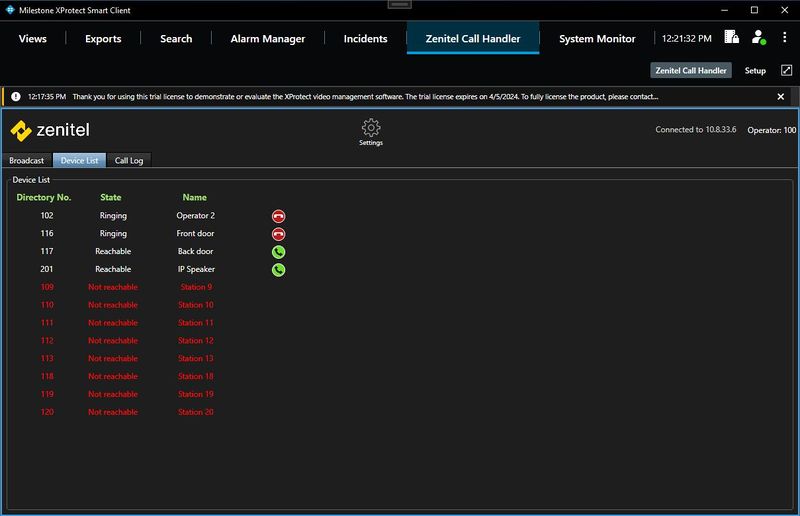Click the Operator: 100 label

[771, 130]
